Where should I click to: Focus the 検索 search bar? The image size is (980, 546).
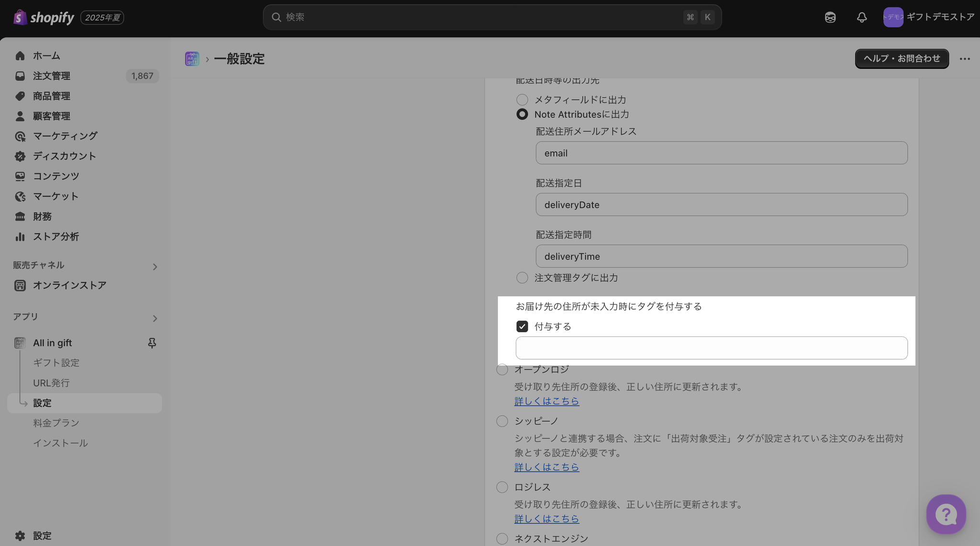[x=479, y=17]
